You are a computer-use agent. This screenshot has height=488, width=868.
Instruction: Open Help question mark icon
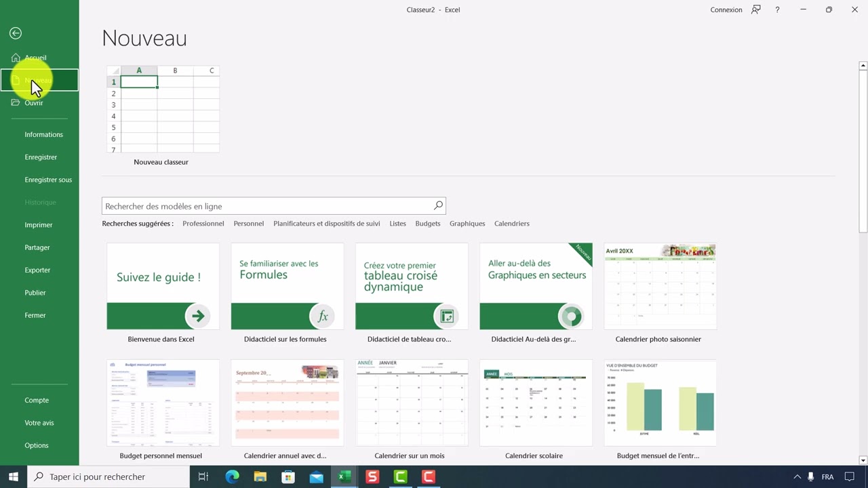[x=778, y=9]
